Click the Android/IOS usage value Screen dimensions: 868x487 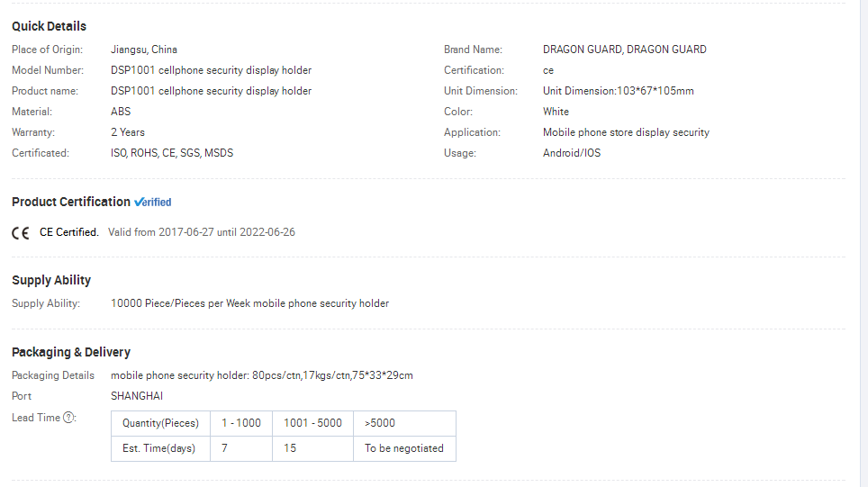[572, 153]
